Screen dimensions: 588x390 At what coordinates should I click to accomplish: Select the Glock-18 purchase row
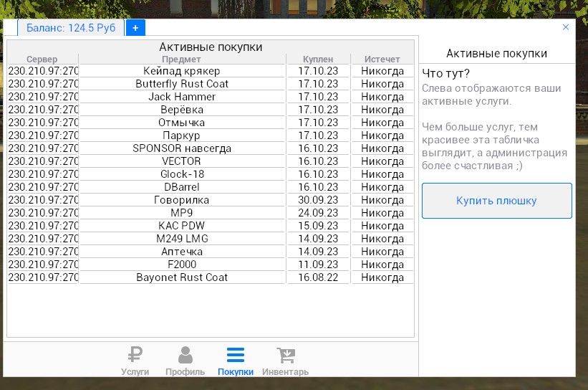point(211,174)
